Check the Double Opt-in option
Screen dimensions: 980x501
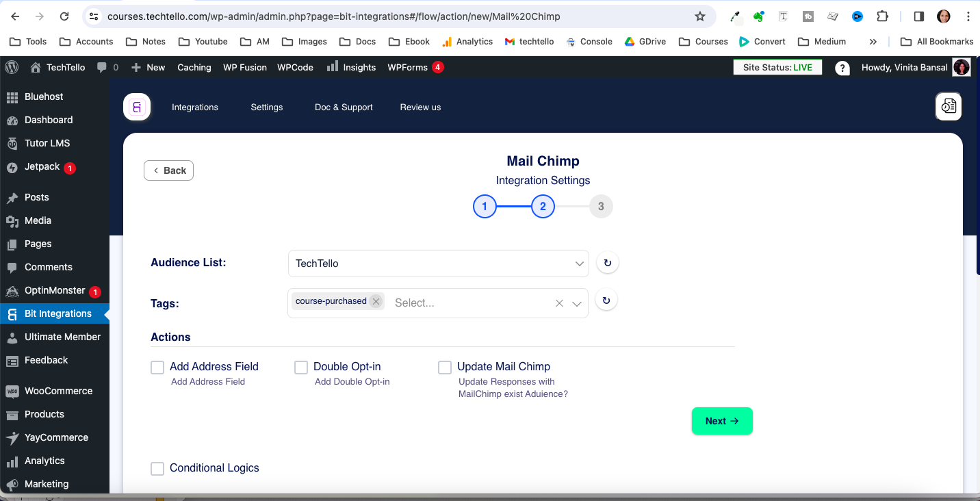click(x=301, y=368)
